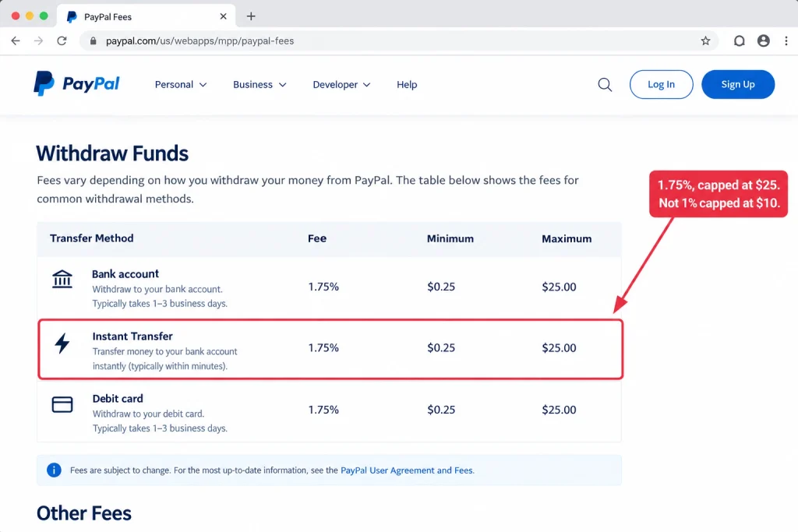This screenshot has height=532, width=798.
Task: Click the $0.25 minimum in Instant Transfer row
Action: pos(441,347)
